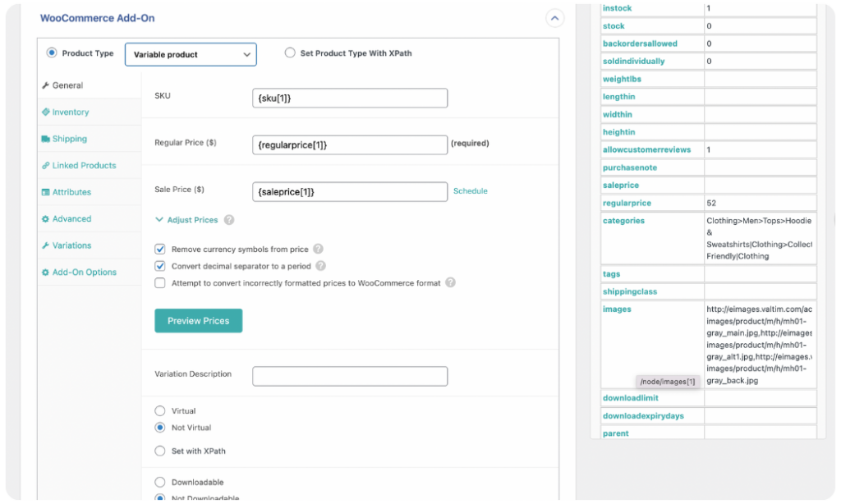Select the Product Type radio button
Viewport: 841px width, 504px height.
point(52,53)
